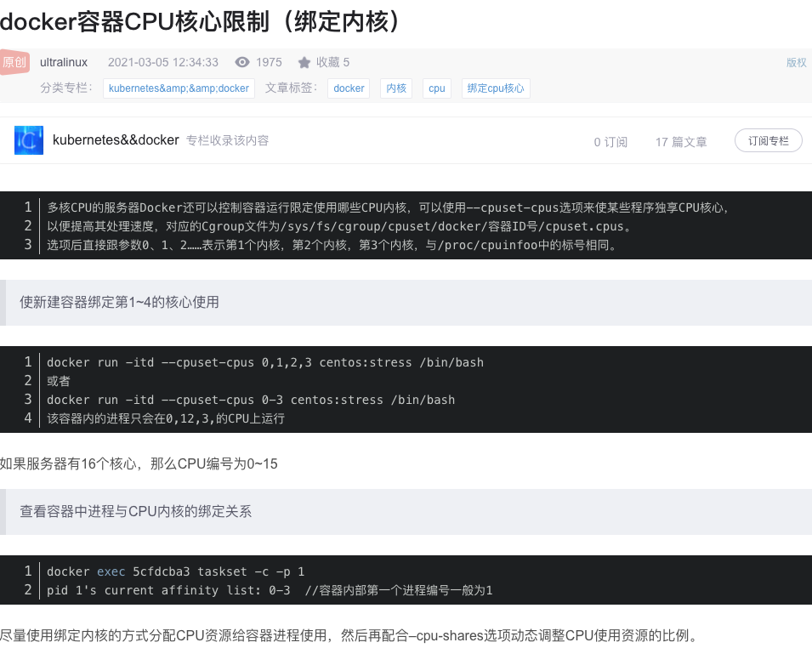Click the pid 1's current affinity line
Screen dimensions: 812x648
tap(270, 590)
